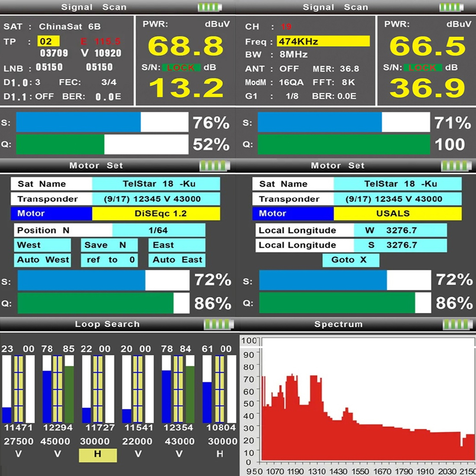Viewport: 476px width, 476px height.
Task: Click the Q quality bar showing 52%
Action: [102, 144]
